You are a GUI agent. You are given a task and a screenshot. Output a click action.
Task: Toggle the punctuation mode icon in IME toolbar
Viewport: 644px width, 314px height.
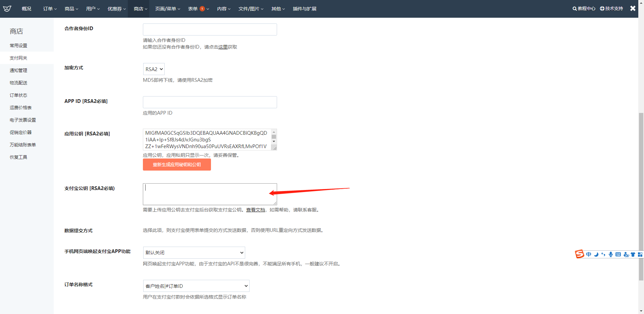603,254
